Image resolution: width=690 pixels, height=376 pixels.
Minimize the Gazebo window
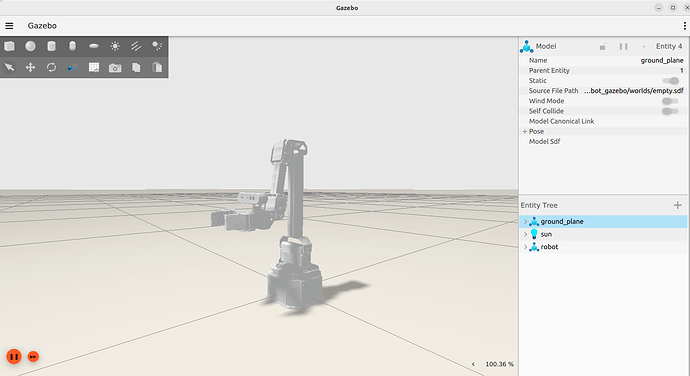pyautogui.click(x=658, y=7)
